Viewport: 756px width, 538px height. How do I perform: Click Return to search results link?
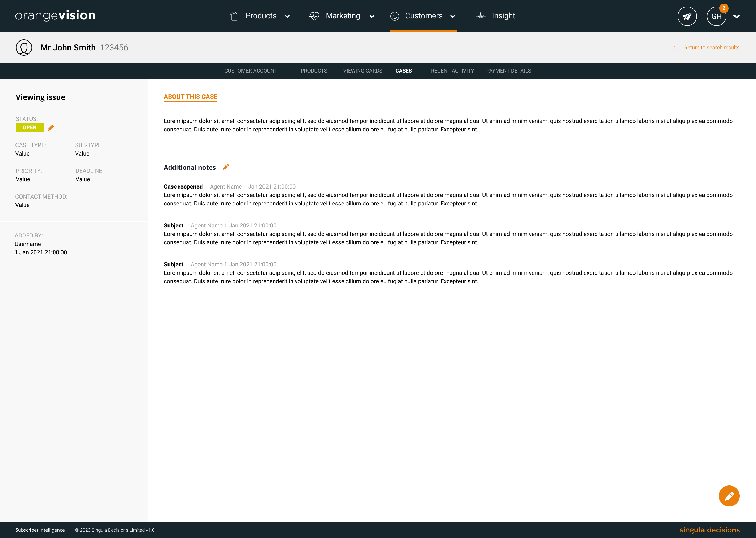click(x=712, y=48)
